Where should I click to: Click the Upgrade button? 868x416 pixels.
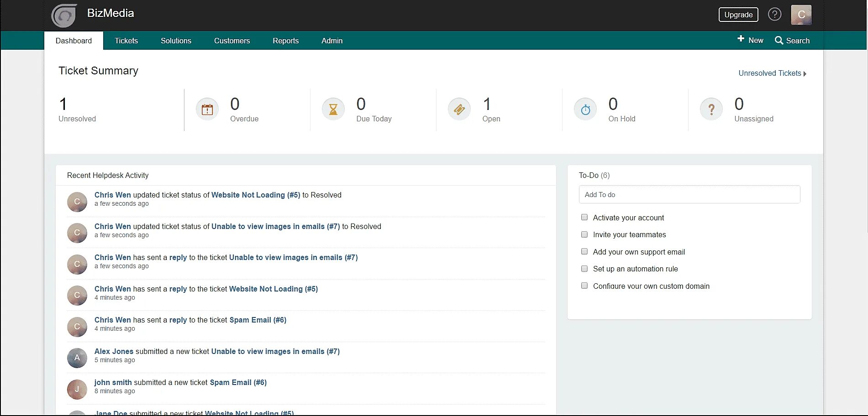(738, 14)
